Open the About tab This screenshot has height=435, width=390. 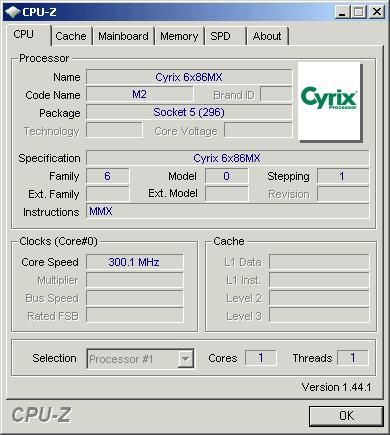tap(267, 36)
